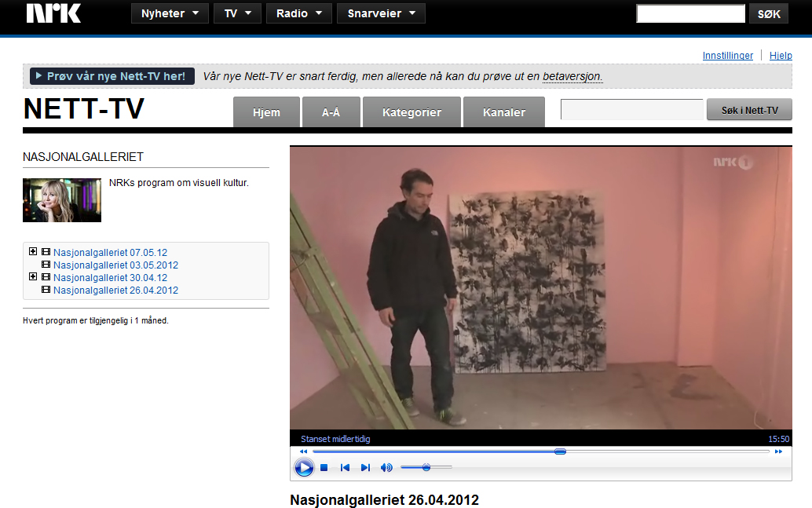Click the Nasjonalgalleriet presenter thumbnail
The image size is (812, 508).
tap(62, 200)
